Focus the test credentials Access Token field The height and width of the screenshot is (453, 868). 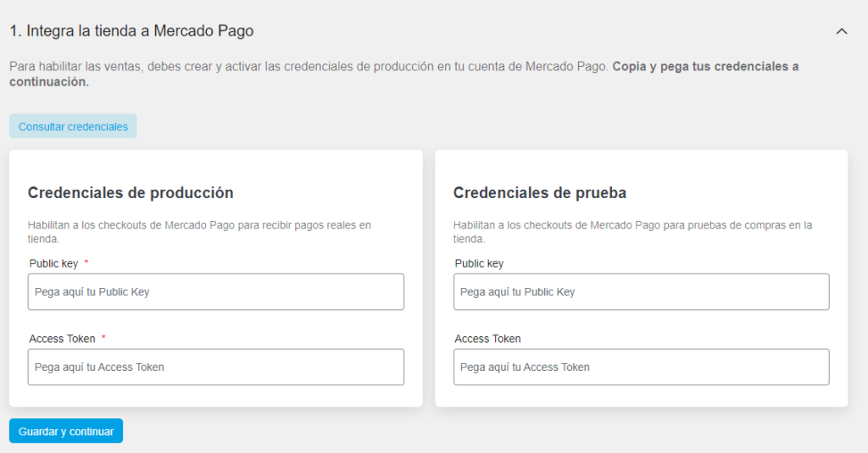[641, 367]
